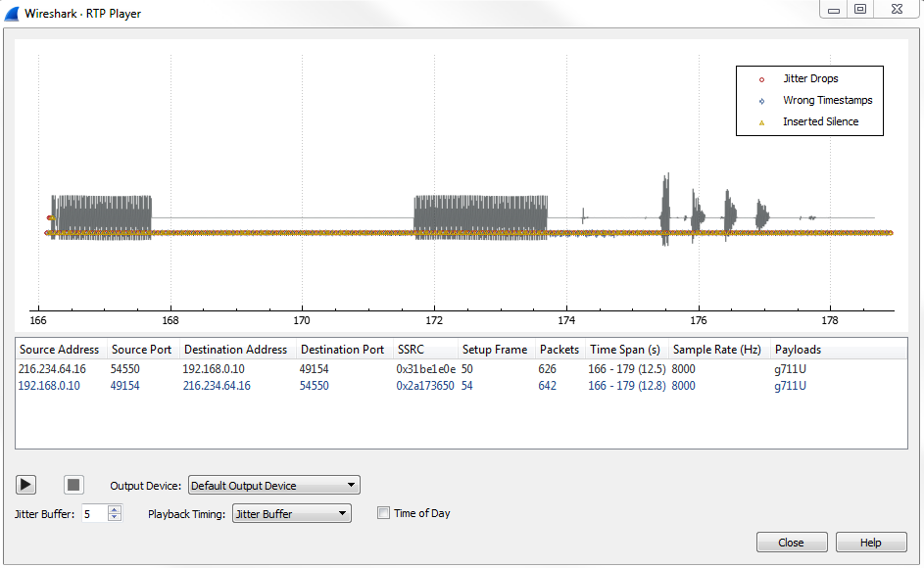Increase Jitter Buffer with up arrow
The width and height of the screenshot is (924, 568).
point(115,508)
